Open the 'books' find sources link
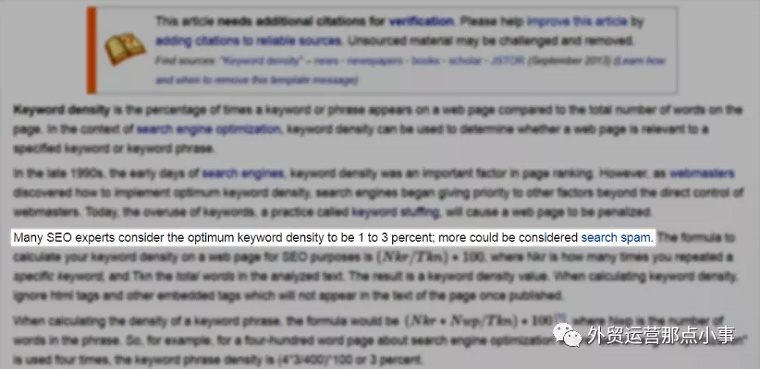 (x=426, y=61)
